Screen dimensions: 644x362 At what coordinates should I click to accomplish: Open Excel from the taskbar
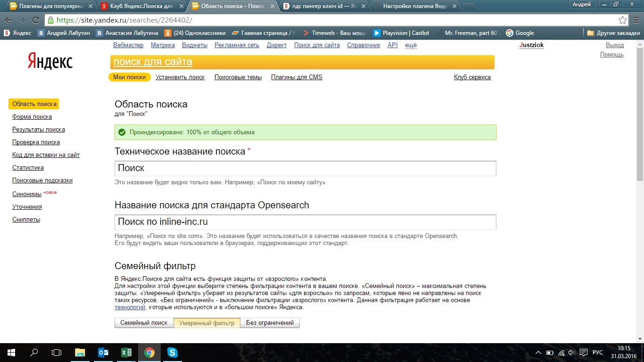tap(126, 353)
